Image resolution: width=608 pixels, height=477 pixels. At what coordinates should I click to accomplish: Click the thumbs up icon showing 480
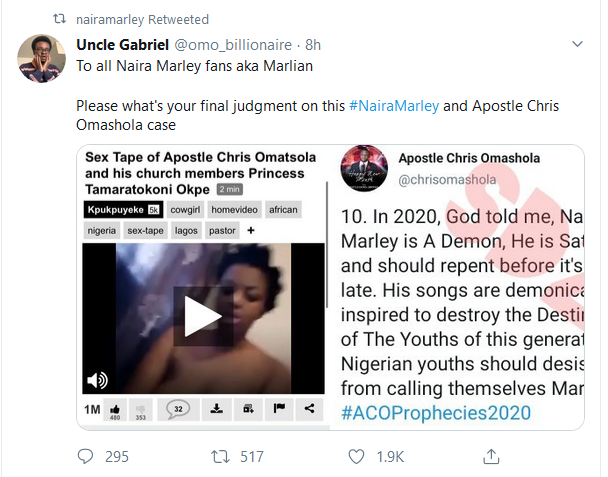point(115,407)
